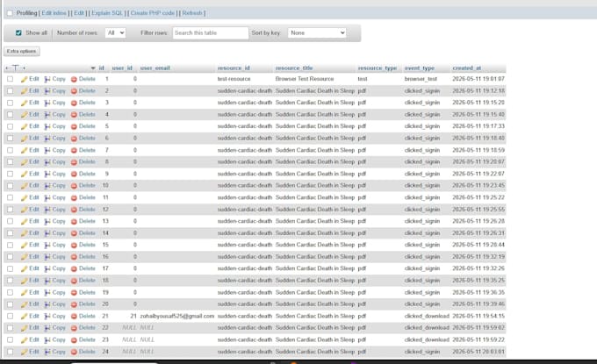Click the Edit pencil icon in row 22
The width and height of the screenshot is (597, 364).
tap(25, 328)
